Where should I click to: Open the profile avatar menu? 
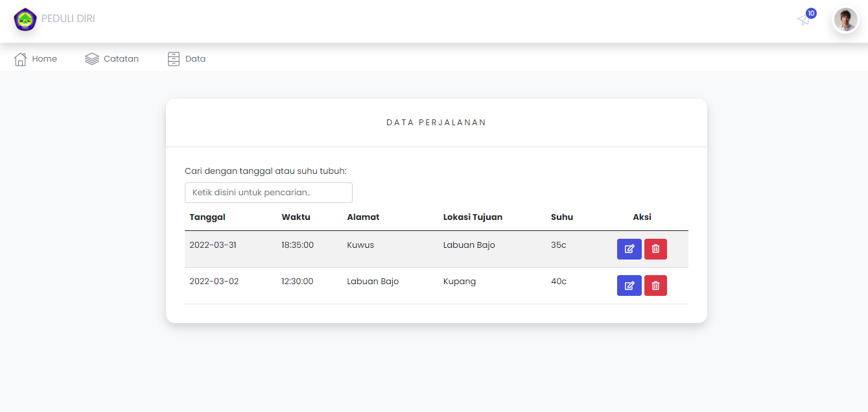tap(845, 20)
